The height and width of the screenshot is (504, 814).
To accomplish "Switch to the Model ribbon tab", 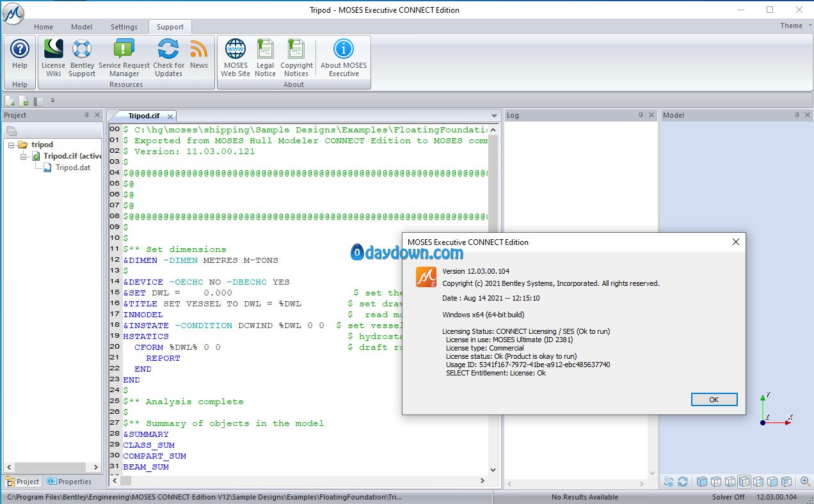I will point(82,27).
